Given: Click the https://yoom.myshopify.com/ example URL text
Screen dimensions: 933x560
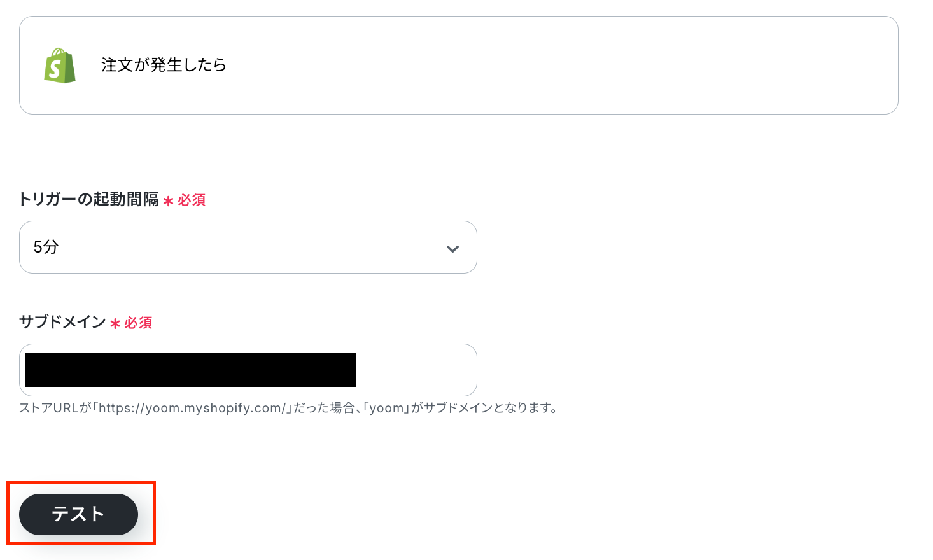Looking at the screenshot, I should [x=194, y=408].
